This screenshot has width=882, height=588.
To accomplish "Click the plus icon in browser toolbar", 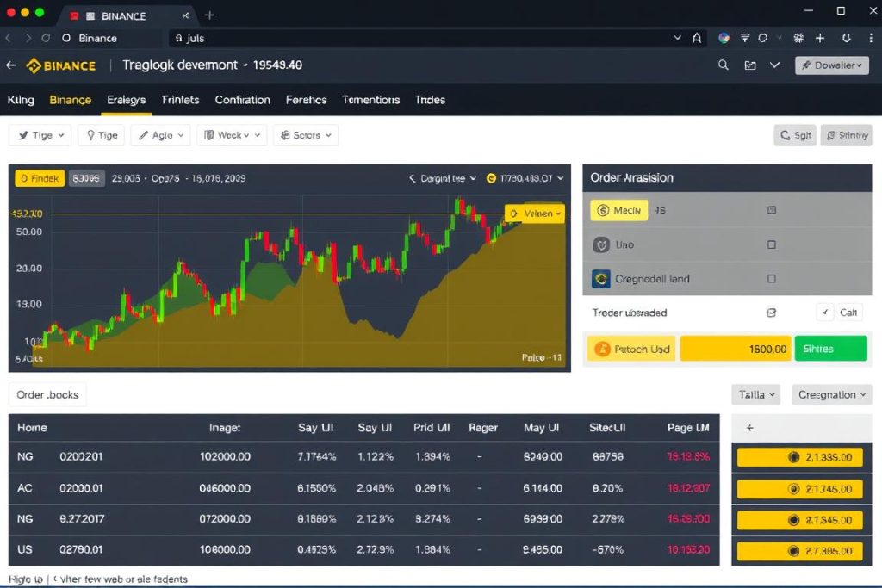I will pyautogui.click(x=820, y=38).
